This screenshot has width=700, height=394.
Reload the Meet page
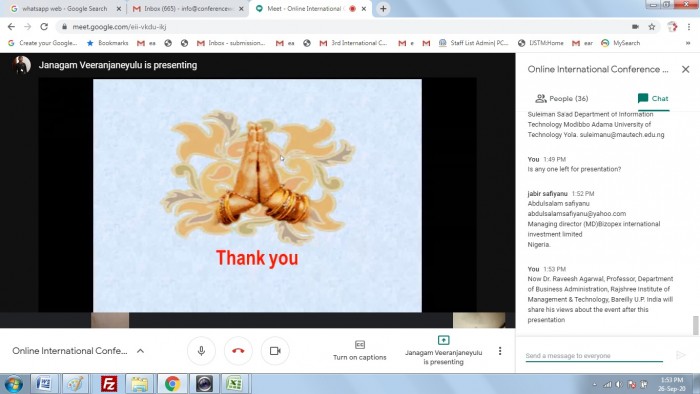[x=44, y=27]
